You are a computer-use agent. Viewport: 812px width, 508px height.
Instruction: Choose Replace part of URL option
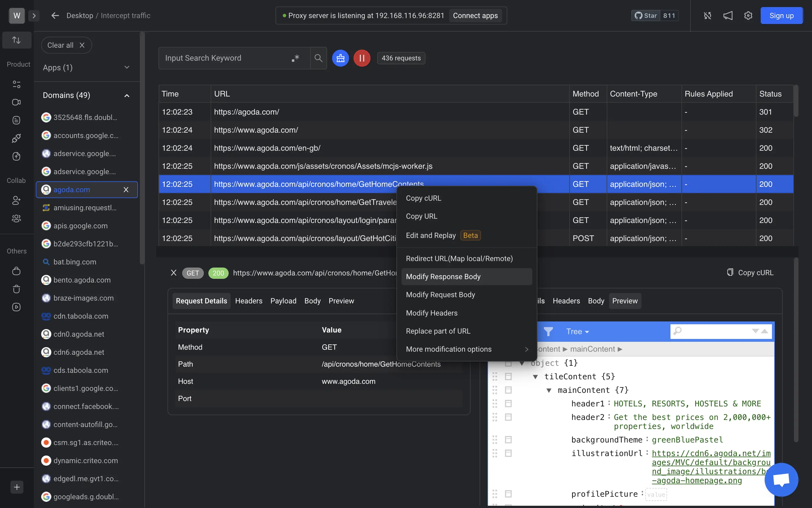[467, 331]
